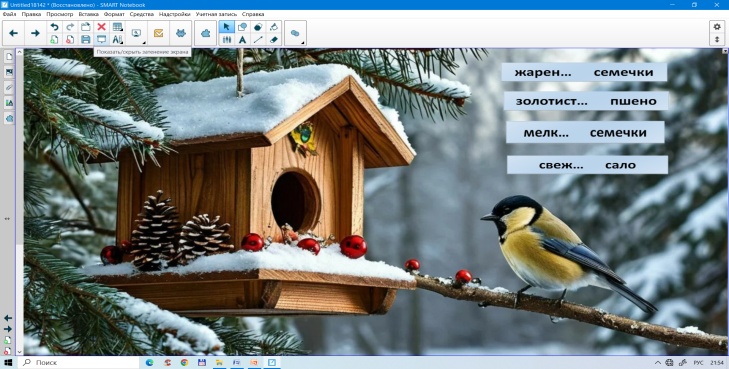Open the Вставка menu
Viewport: 729px width, 369px height.
pos(88,14)
